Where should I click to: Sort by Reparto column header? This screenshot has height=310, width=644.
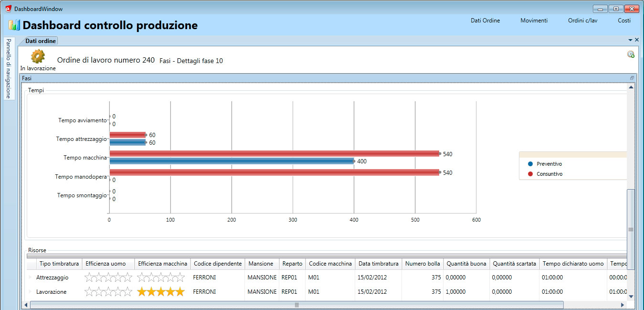(292, 264)
